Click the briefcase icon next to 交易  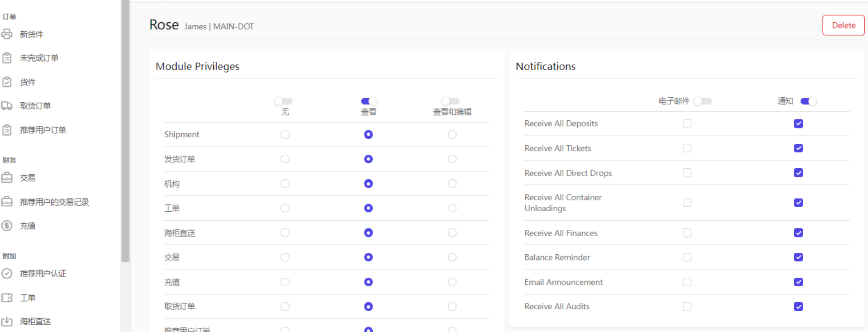point(7,178)
